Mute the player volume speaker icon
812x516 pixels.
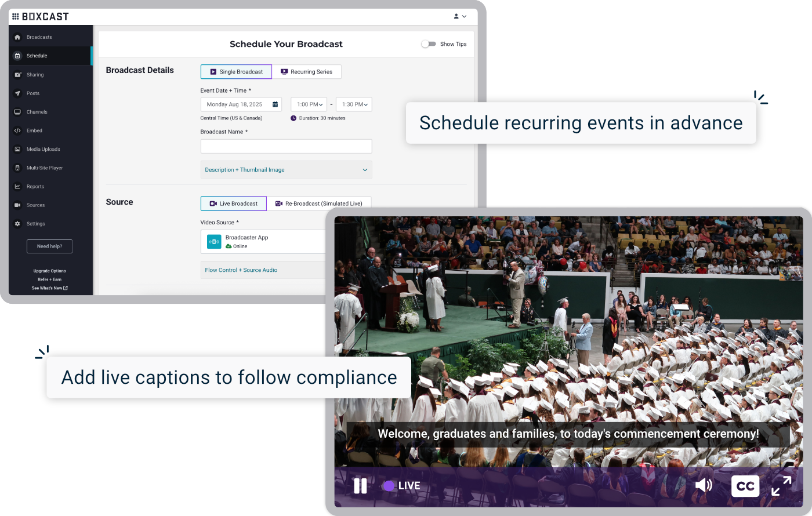pyautogui.click(x=704, y=485)
